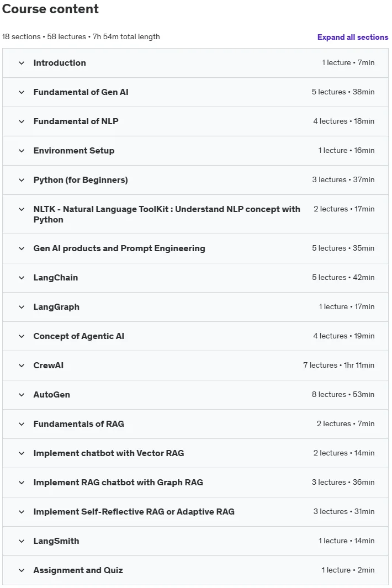Click the LangGraph chevron icon
The image size is (392, 588).
pos(22,307)
